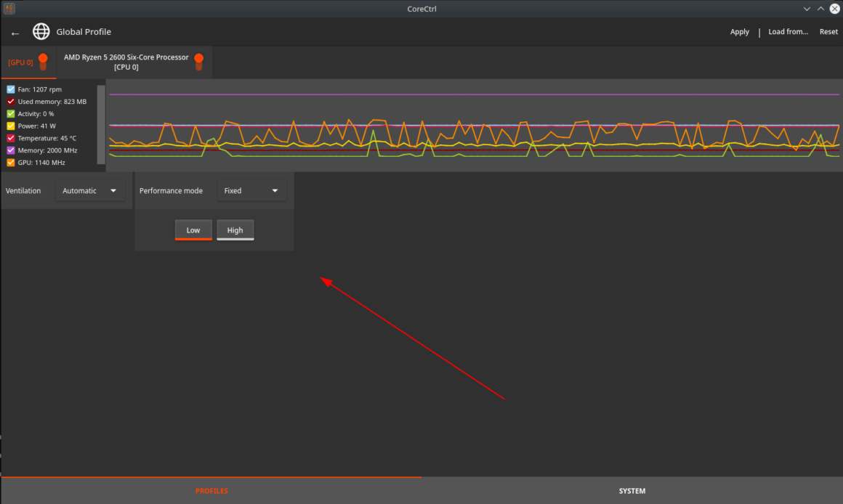Click the orange indicator icon on GPU 0 tab
Viewport: 843px width, 504px height.
43,62
